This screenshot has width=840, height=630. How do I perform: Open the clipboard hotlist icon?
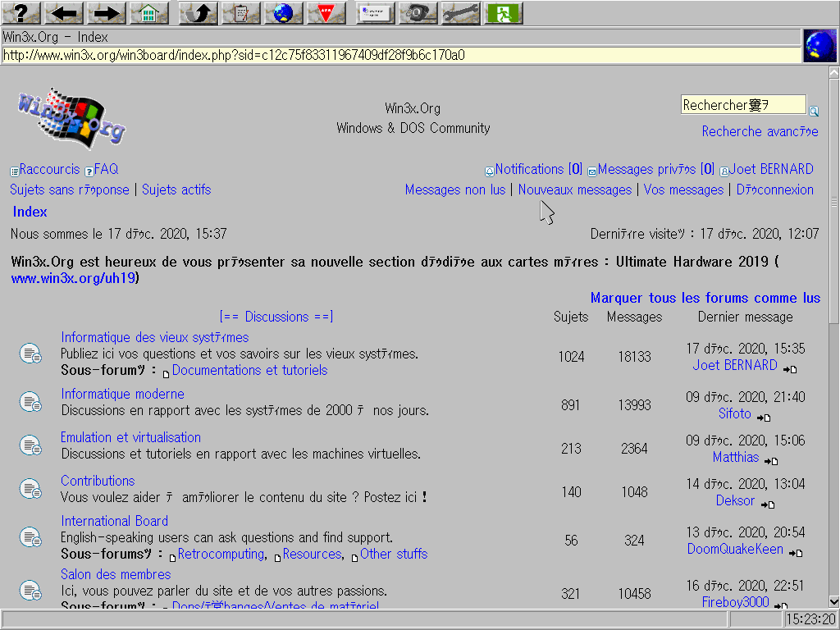(x=240, y=12)
